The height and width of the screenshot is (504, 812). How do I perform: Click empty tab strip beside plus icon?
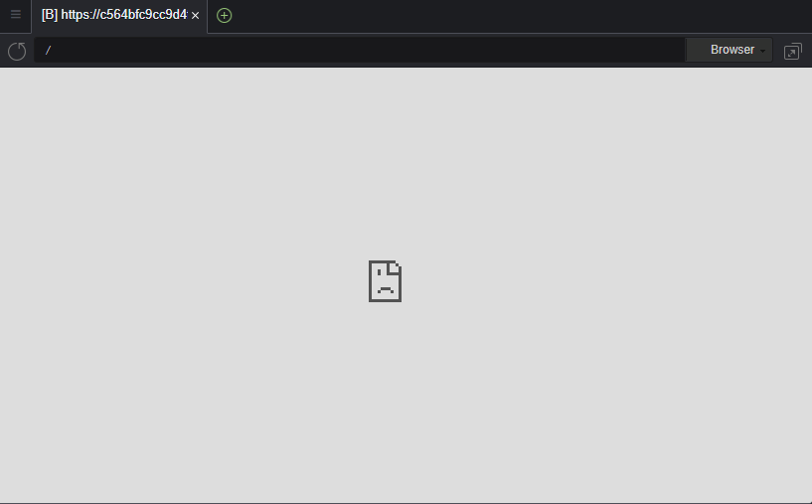point(518,16)
